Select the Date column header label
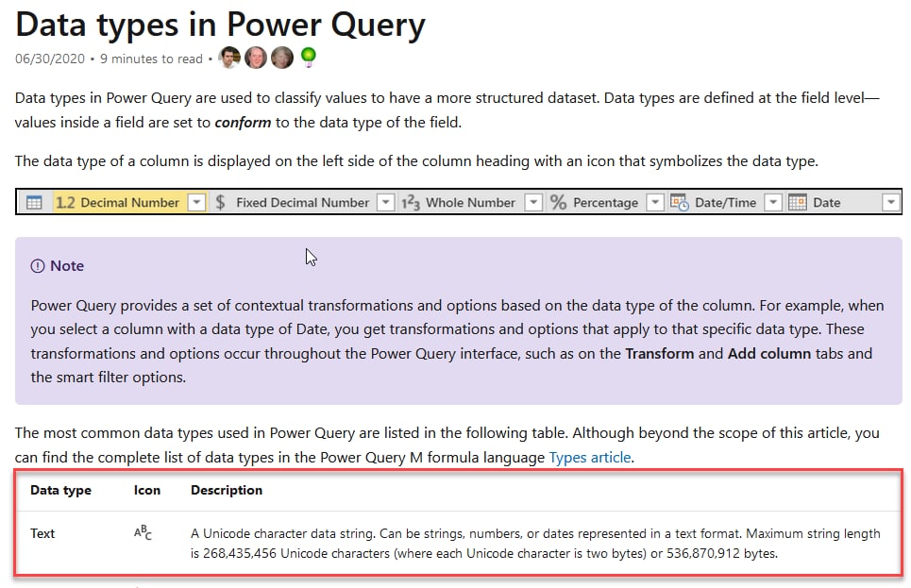The width and height of the screenshot is (911, 588). click(x=826, y=202)
